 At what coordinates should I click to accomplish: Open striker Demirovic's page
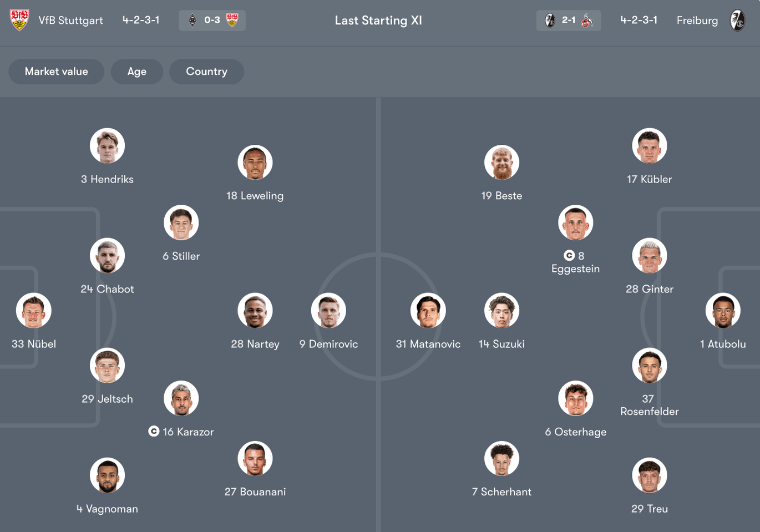tap(328, 310)
